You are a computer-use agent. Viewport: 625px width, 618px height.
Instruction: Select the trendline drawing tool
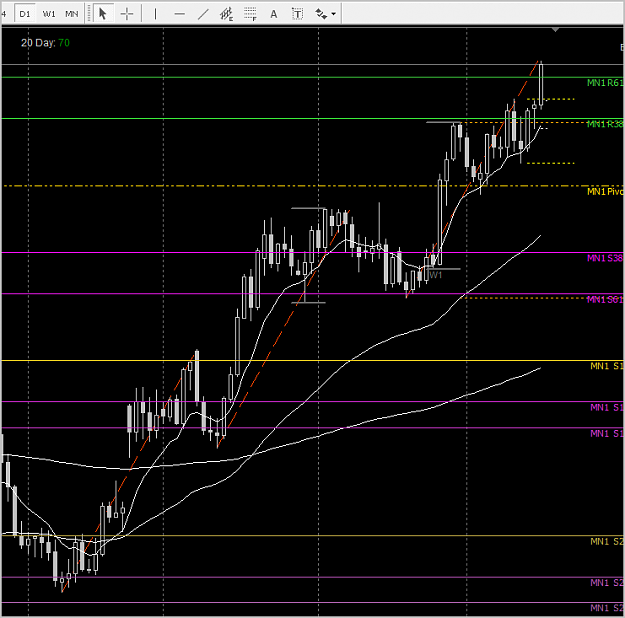pyautogui.click(x=203, y=14)
